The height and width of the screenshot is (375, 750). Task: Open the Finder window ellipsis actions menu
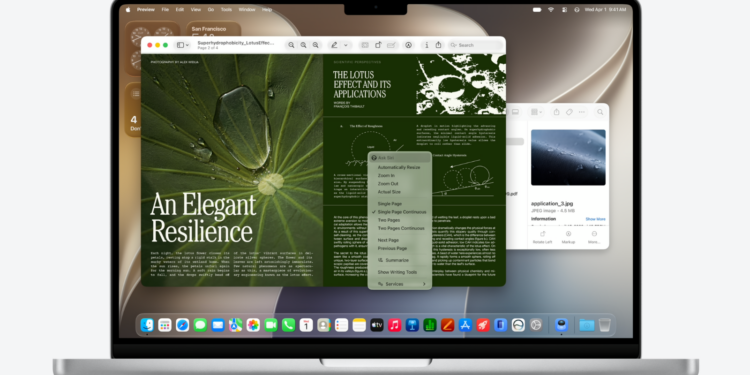coord(582,112)
